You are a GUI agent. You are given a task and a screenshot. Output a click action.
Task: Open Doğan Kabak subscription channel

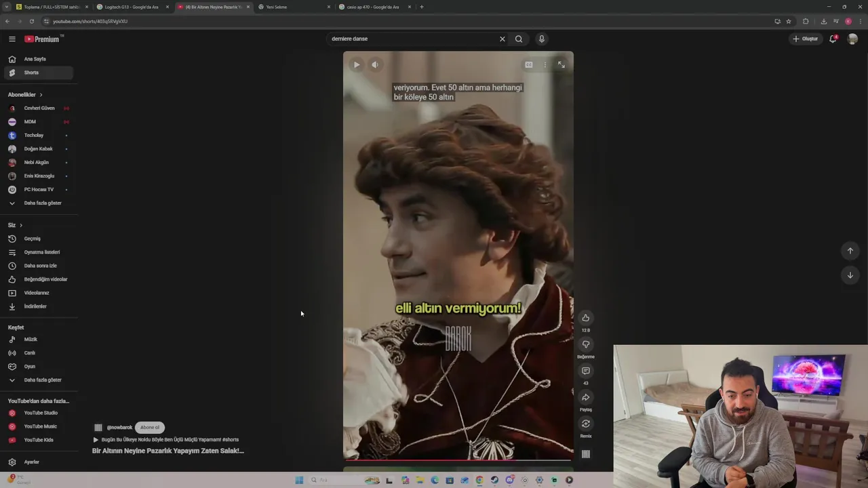tap(39, 149)
